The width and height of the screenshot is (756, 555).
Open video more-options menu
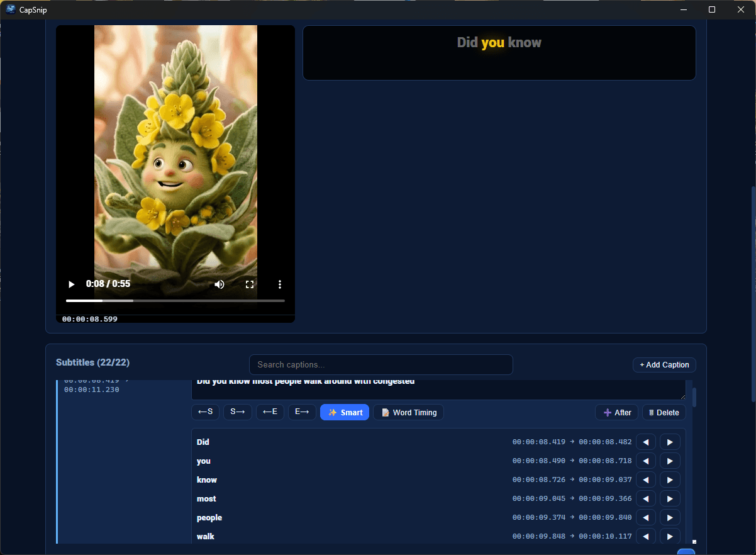point(280,284)
